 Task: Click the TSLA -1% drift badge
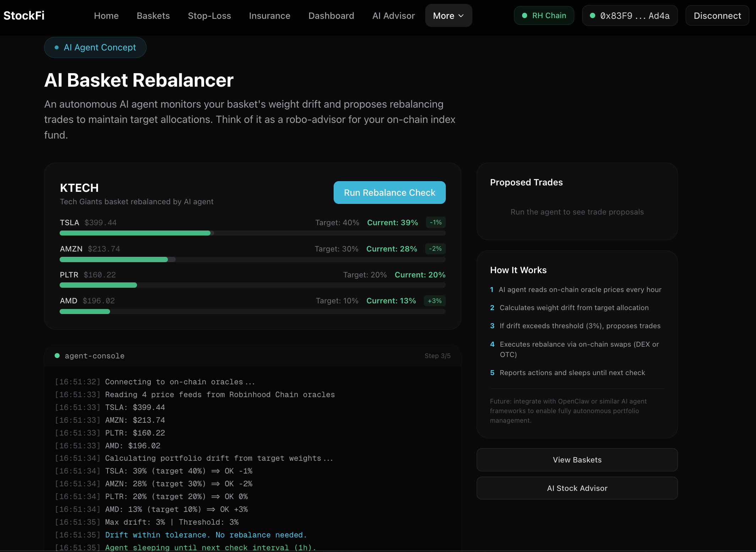(x=435, y=222)
